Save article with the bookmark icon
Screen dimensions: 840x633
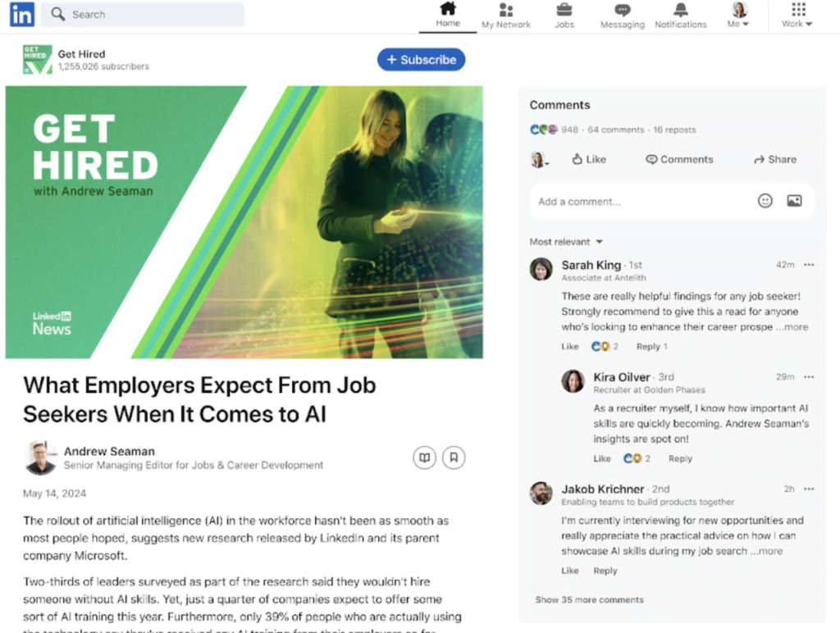point(454,458)
